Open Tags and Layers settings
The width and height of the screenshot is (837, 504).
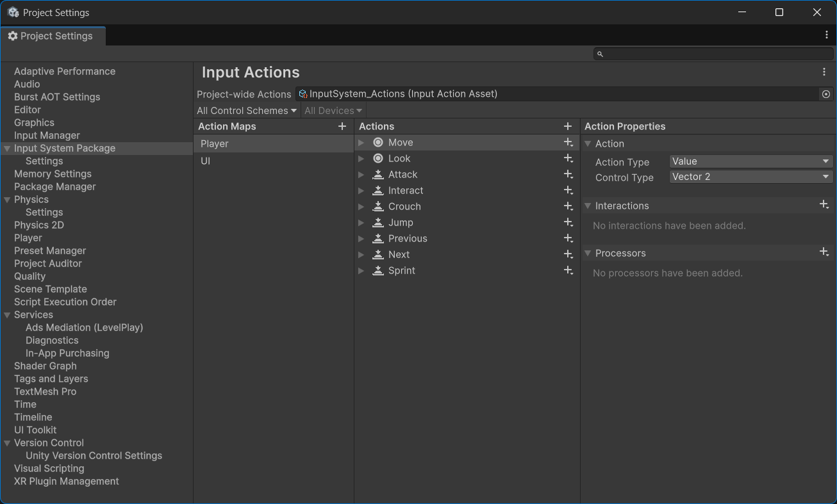pyautogui.click(x=51, y=378)
